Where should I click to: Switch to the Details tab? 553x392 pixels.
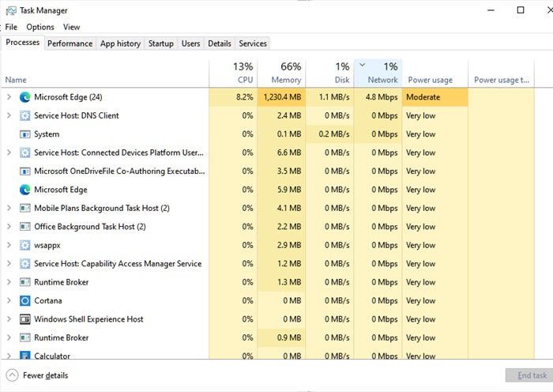click(x=220, y=43)
